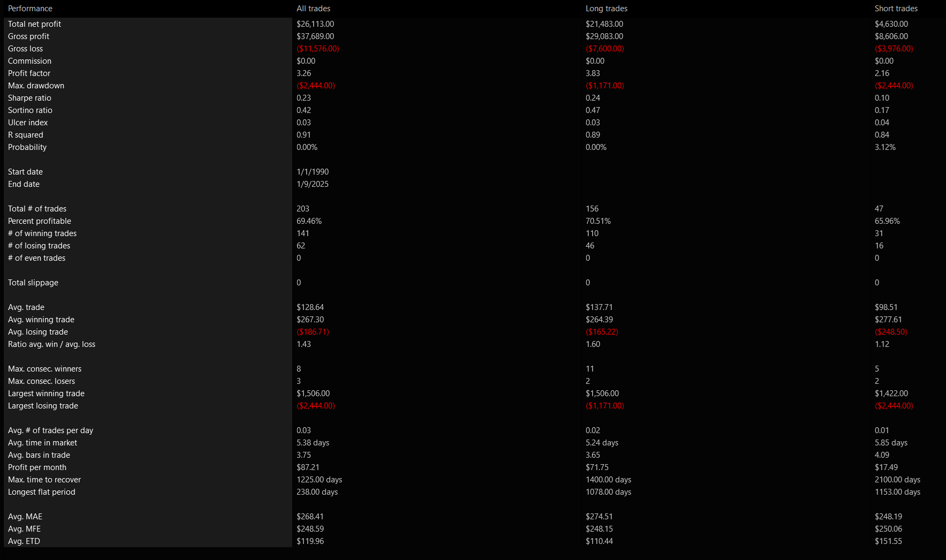Click short trades count 47
The height and width of the screenshot is (560, 946).
pyautogui.click(x=879, y=209)
